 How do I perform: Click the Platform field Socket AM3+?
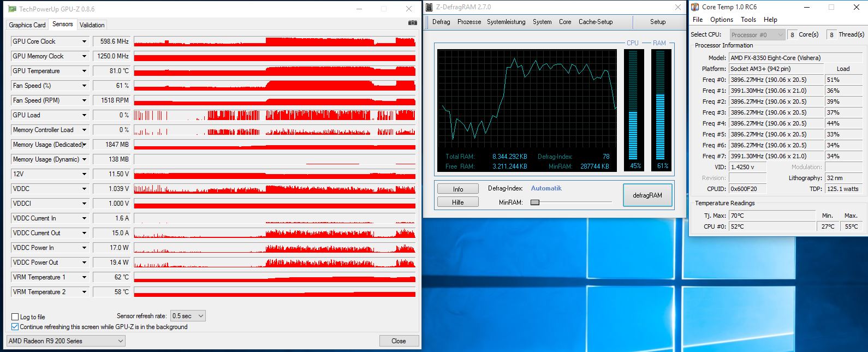776,69
